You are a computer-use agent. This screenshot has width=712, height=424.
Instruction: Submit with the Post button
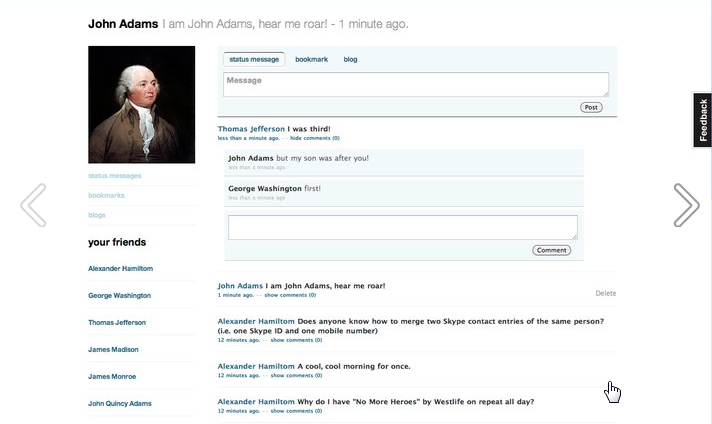(x=591, y=108)
